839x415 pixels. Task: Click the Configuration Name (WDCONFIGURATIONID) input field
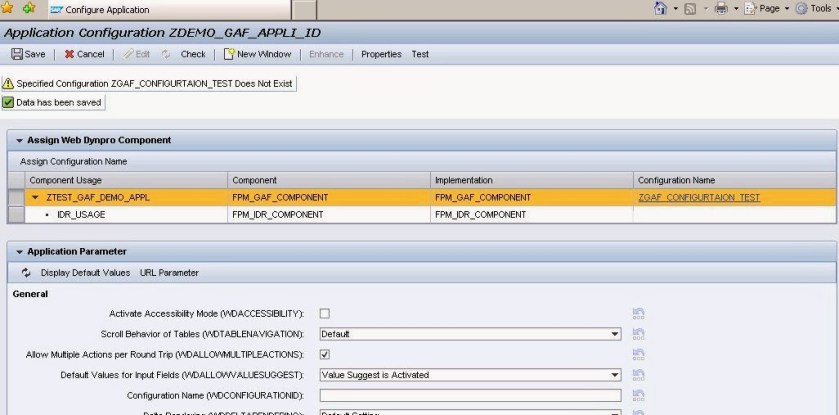pyautogui.click(x=470, y=396)
